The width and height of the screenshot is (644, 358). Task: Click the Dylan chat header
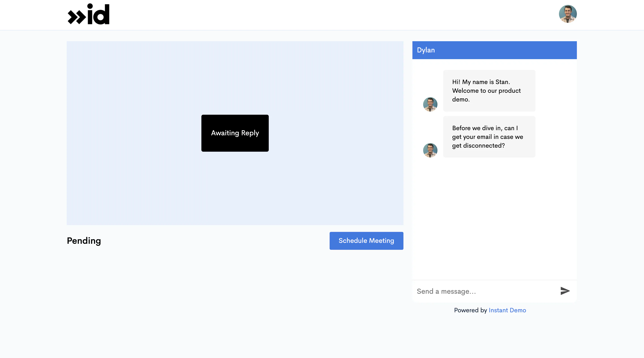494,50
